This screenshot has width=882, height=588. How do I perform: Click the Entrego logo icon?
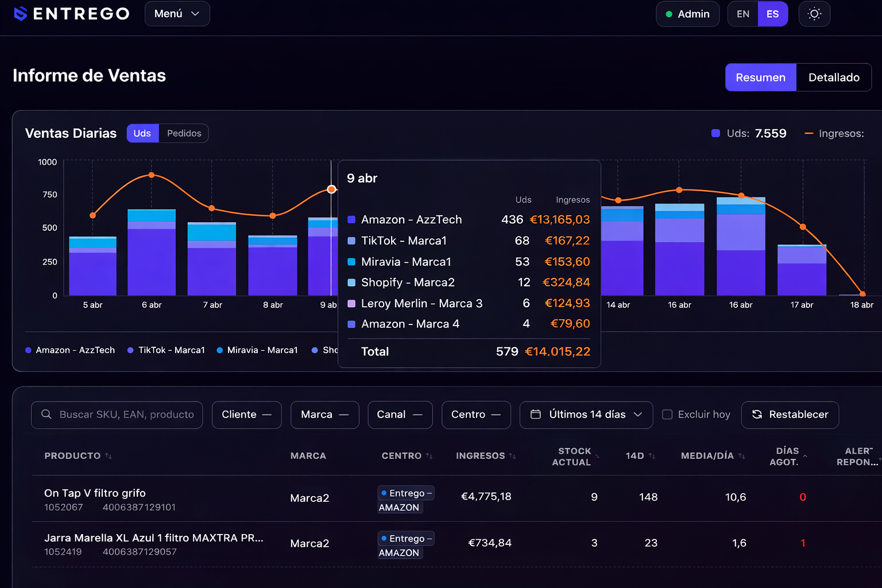point(21,14)
